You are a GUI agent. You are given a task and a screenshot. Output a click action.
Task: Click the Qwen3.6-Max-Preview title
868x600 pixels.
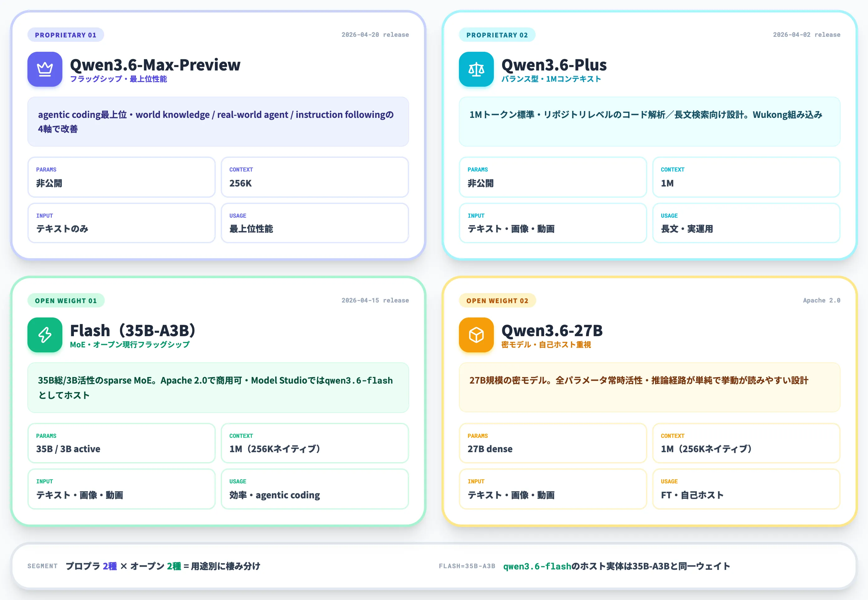(155, 65)
